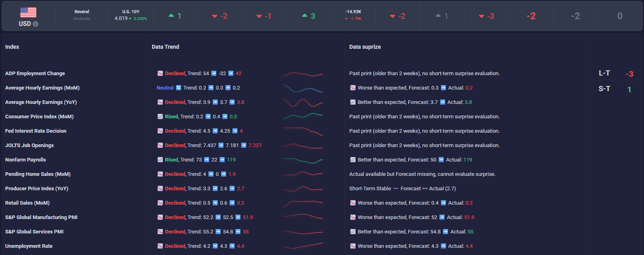Click the Data suprize column header
Screen dimensions: 644x255
(x=365, y=47)
